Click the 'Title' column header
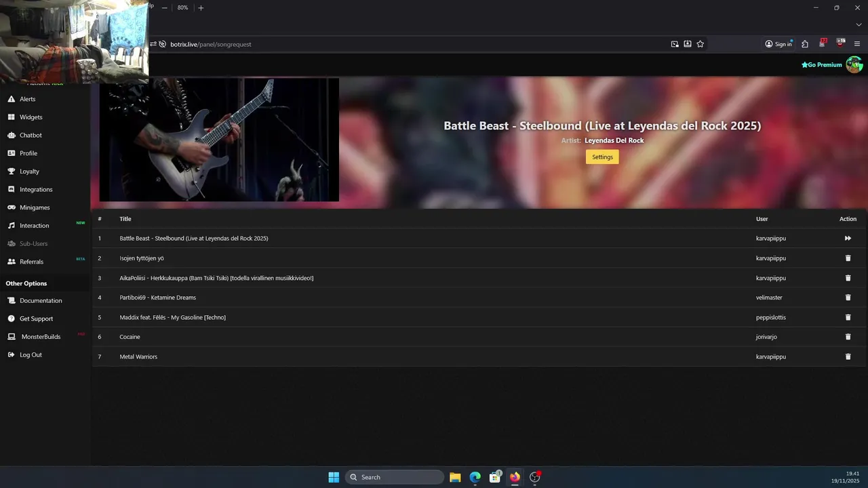Viewport: 868px width, 488px height. coord(125,219)
